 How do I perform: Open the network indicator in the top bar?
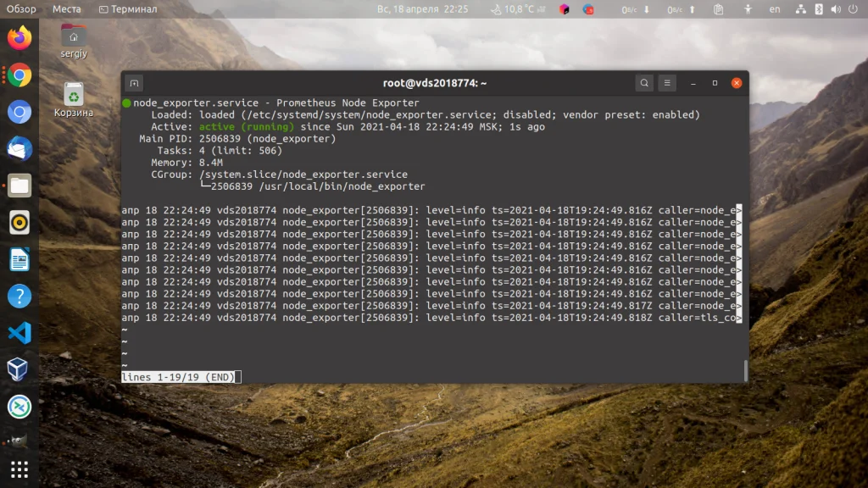pos(800,8)
